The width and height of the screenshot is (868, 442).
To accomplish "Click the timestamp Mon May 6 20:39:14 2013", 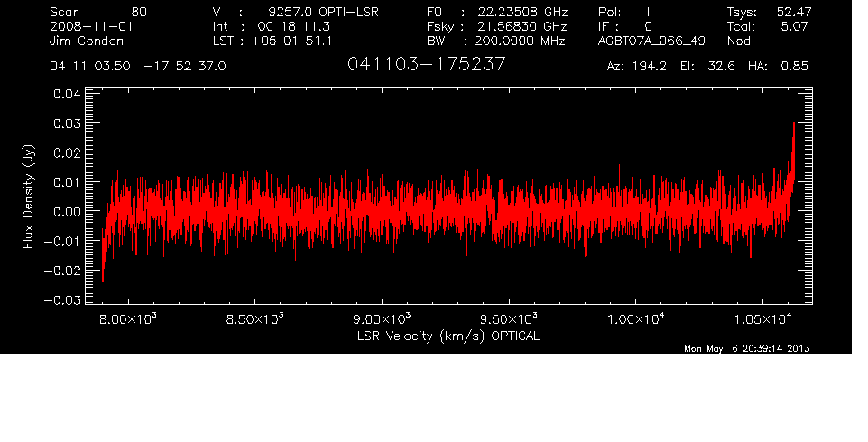I will [x=747, y=349].
